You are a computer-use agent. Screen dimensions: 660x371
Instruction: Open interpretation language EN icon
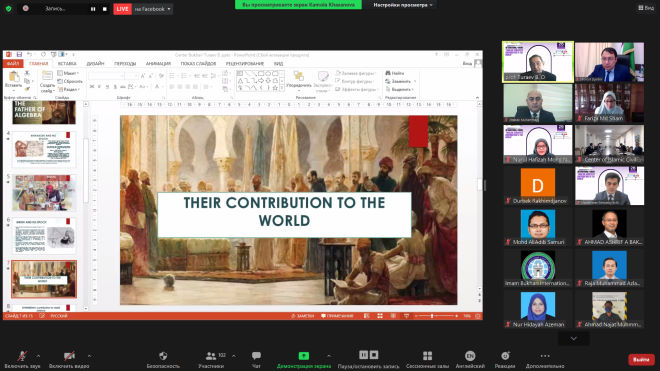(470, 356)
